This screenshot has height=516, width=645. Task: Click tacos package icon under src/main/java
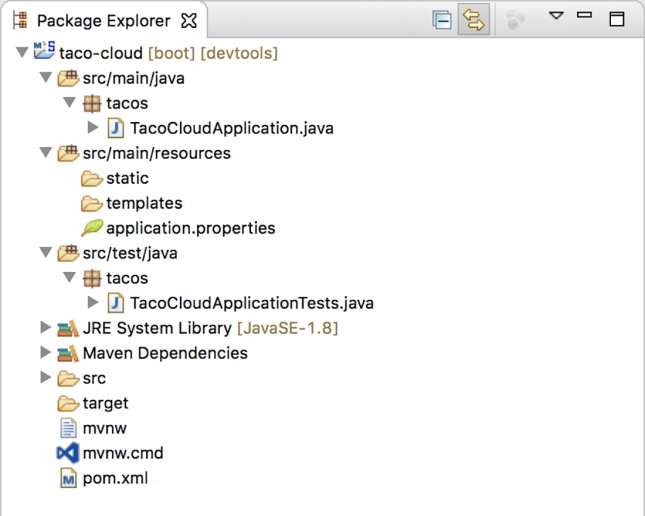point(92,104)
